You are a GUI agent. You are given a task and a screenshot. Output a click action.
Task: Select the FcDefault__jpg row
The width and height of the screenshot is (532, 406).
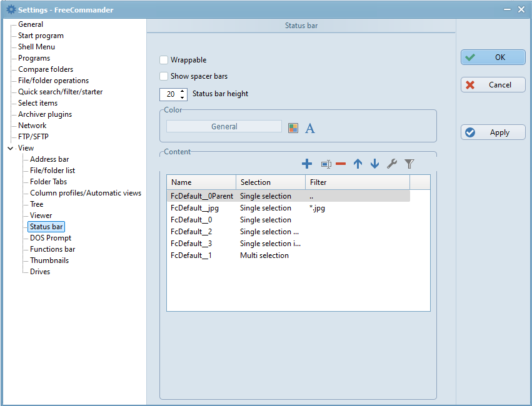click(288, 208)
